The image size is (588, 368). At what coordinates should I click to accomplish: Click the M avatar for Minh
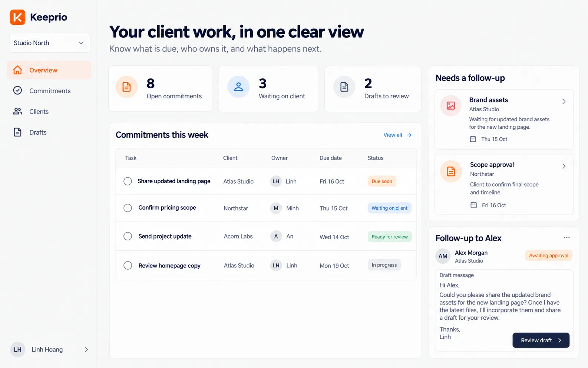pyautogui.click(x=276, y=208)
